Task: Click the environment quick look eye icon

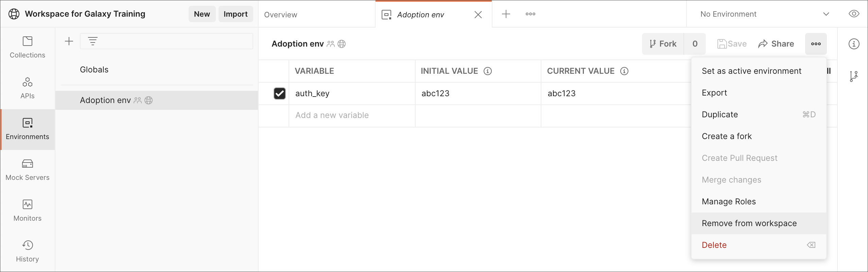Action: tap(854, 14)
